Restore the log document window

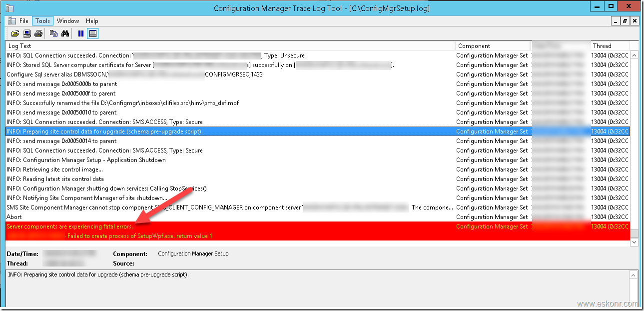click(625, 20)
